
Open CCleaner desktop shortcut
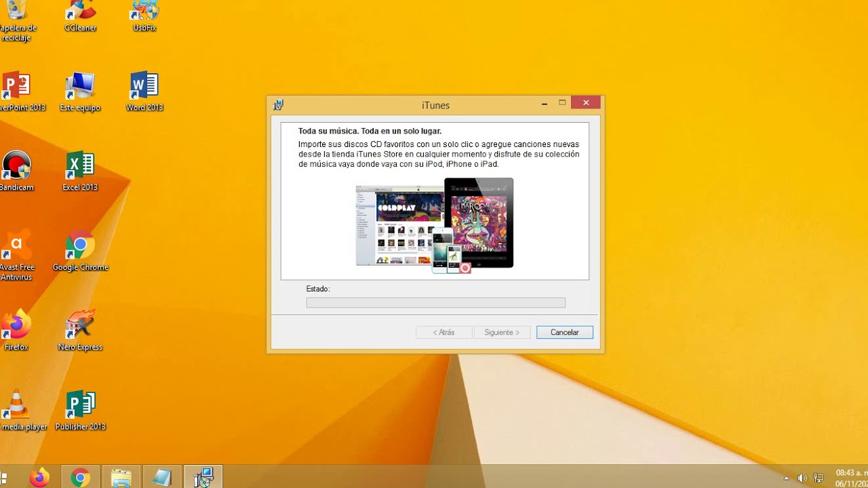(x=81, y=16)
